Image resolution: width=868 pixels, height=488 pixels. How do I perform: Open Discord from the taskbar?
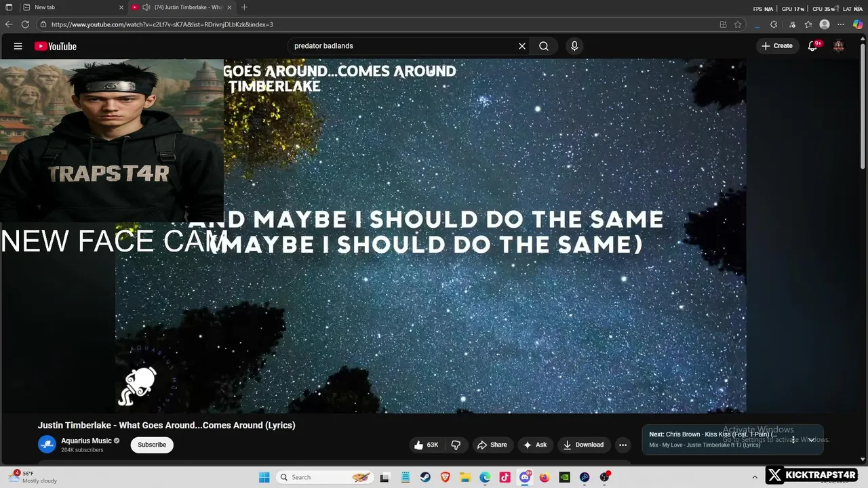pyautogui.click(x=525, y=477)
